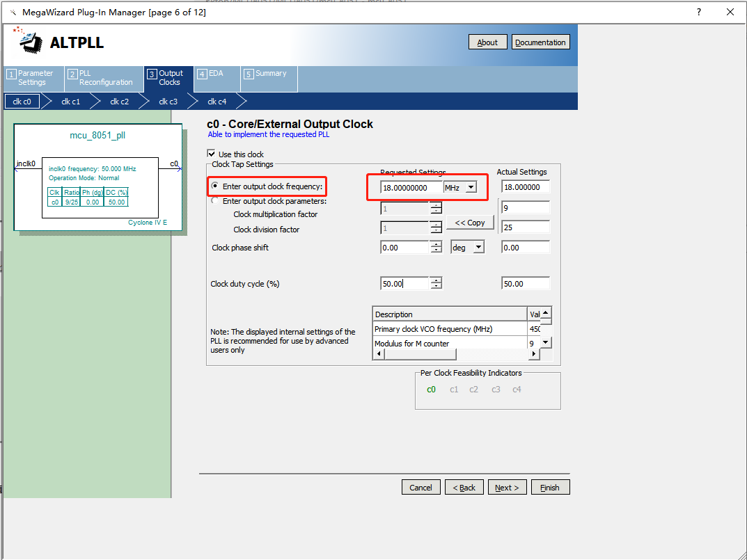Click scroll left arrow of description table
The height and width of the screenshot is (560, 747).
379,354
